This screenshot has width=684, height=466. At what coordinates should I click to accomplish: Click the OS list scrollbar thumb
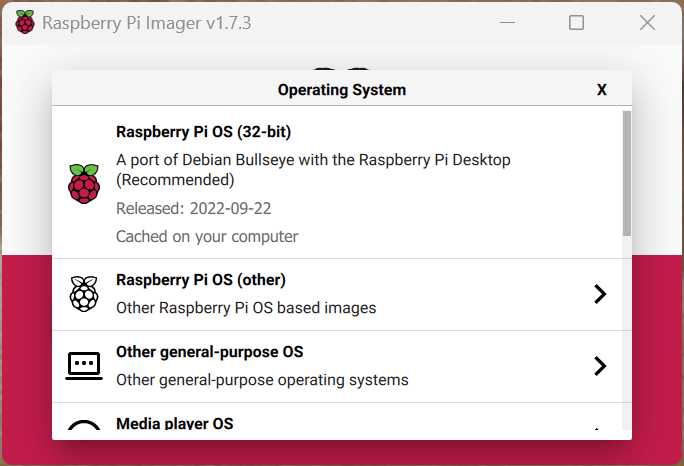[x=627, y=173]
